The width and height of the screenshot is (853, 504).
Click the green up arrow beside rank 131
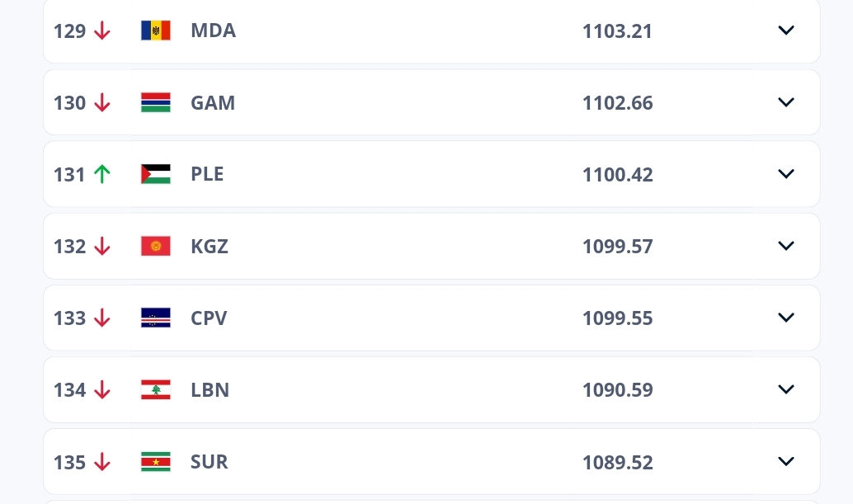coord(101,174)
